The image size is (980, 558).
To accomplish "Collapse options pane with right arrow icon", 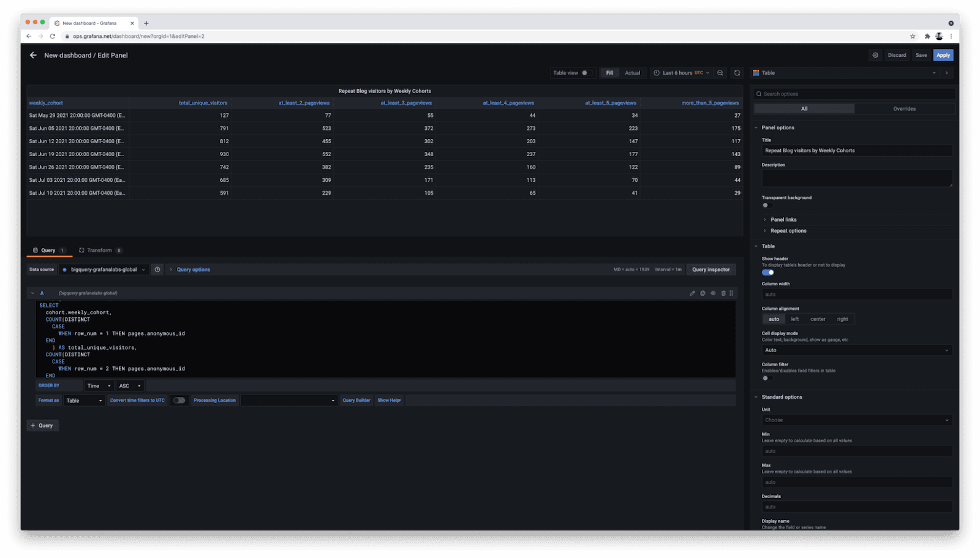I will pos(947,73).
